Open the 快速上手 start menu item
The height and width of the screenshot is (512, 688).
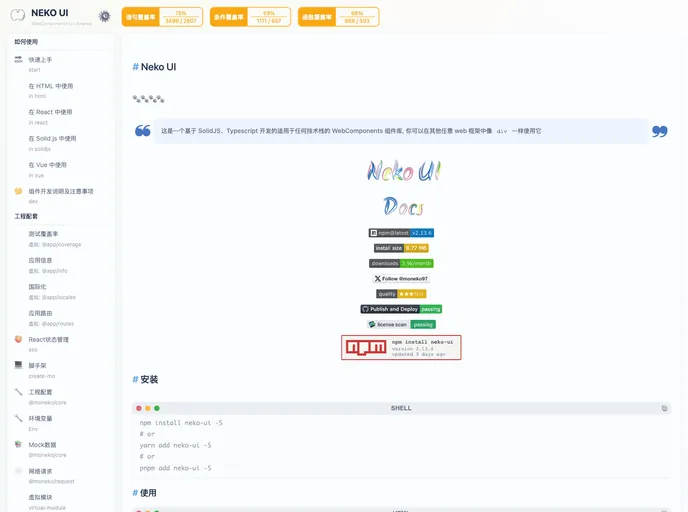point(61,64)
